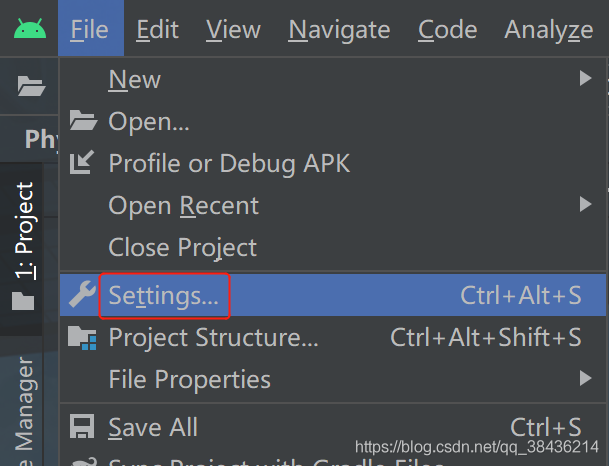The image size is (609, 466).
Task: Open the Edit menu
Action: pos(157,29)
